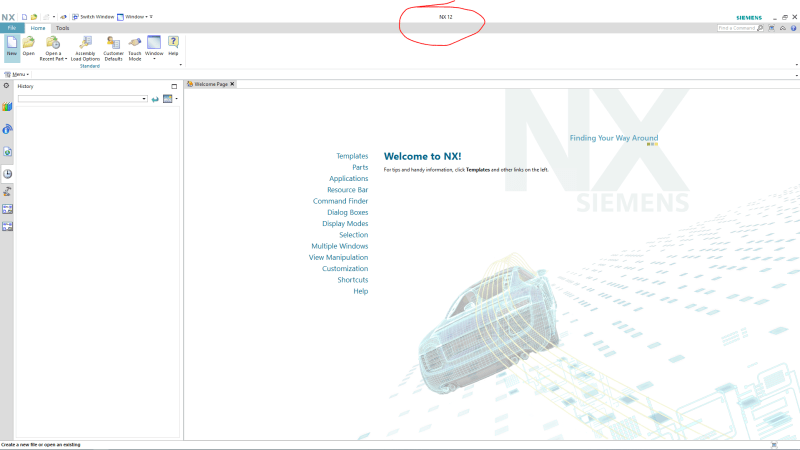Open the Command Finder link

point(340,201)
